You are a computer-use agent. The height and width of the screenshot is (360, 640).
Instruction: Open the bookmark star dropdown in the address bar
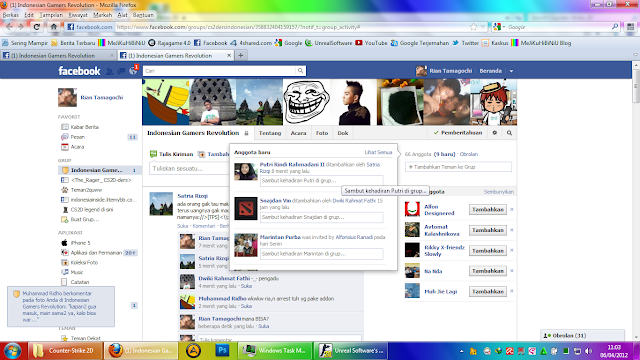tap(483, 27)
